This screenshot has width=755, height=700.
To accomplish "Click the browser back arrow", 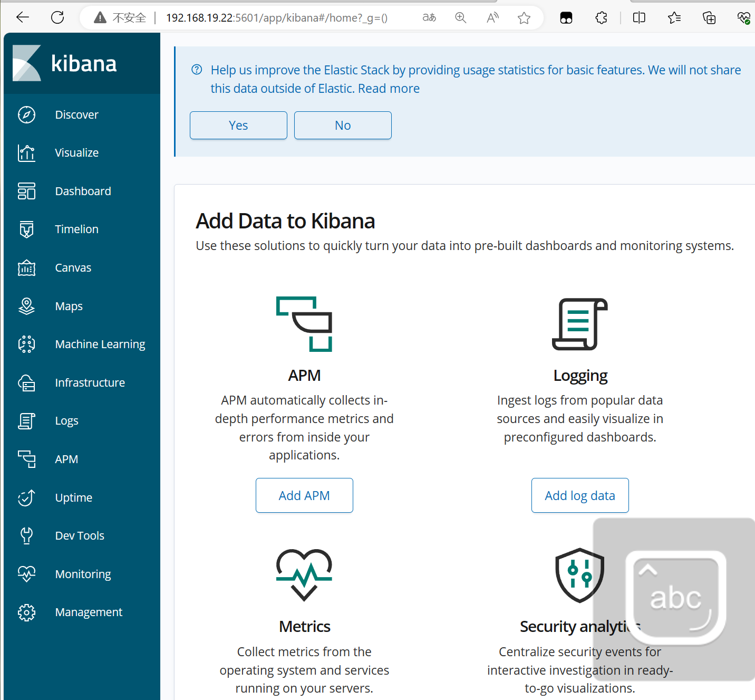I will [x=23, y=17].
